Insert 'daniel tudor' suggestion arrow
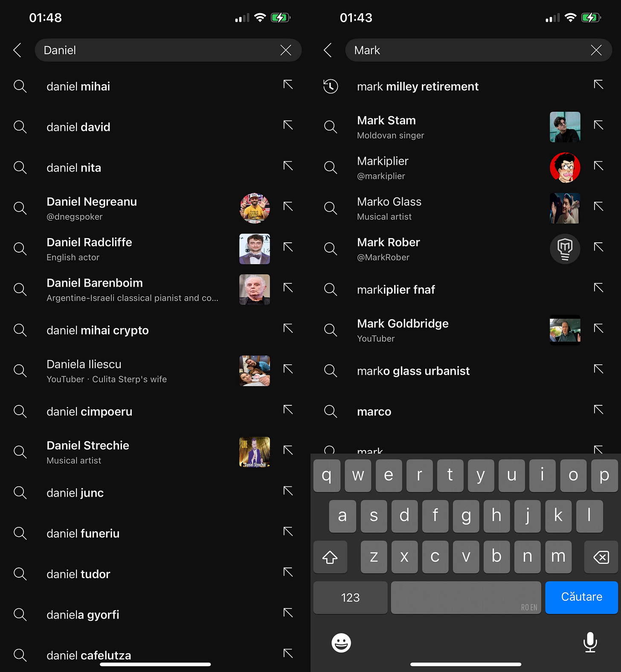Viewport: 621px width, 672px height. [288, 572]
